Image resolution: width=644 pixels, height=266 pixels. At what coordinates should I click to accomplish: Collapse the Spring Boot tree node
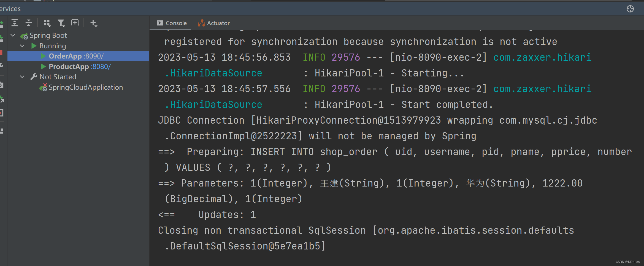coord(13,35)
